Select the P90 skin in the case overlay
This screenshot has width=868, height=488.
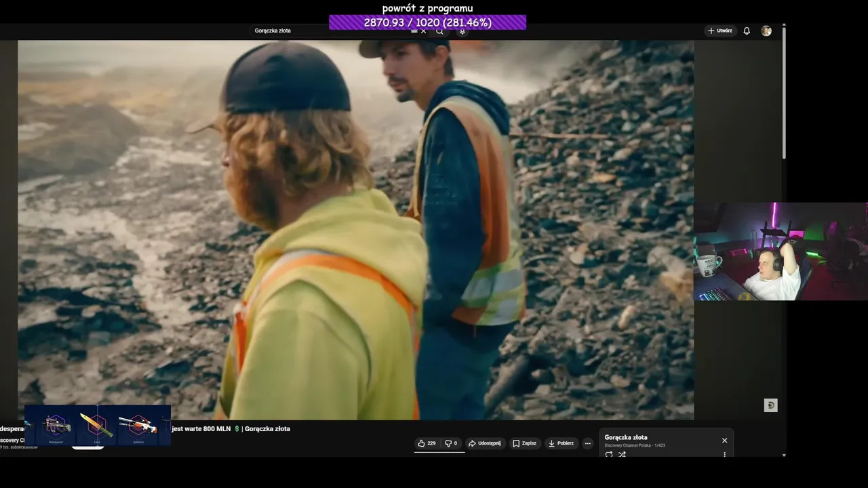56,426
